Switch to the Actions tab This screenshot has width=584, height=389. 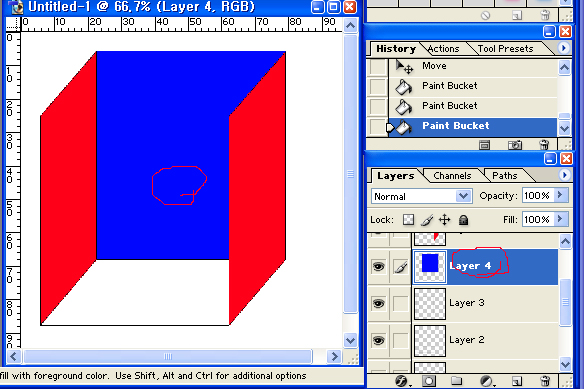(x=443, y=49)
